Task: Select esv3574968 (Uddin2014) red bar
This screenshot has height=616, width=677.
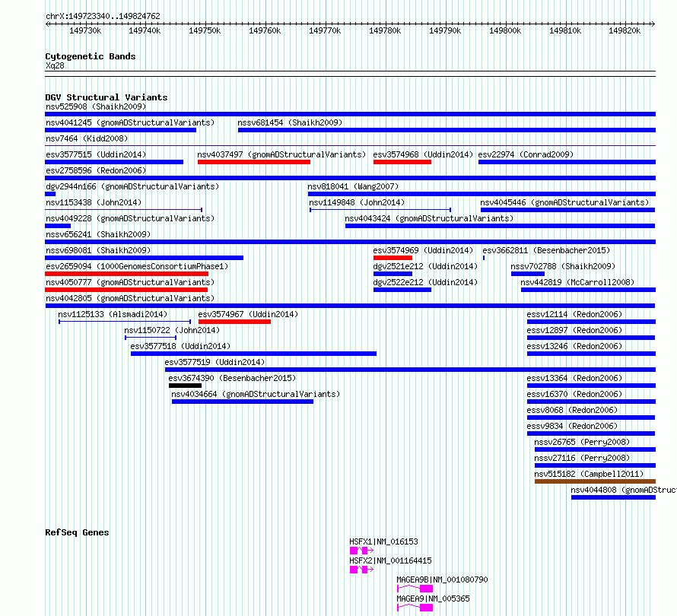Action: (402, 162)
